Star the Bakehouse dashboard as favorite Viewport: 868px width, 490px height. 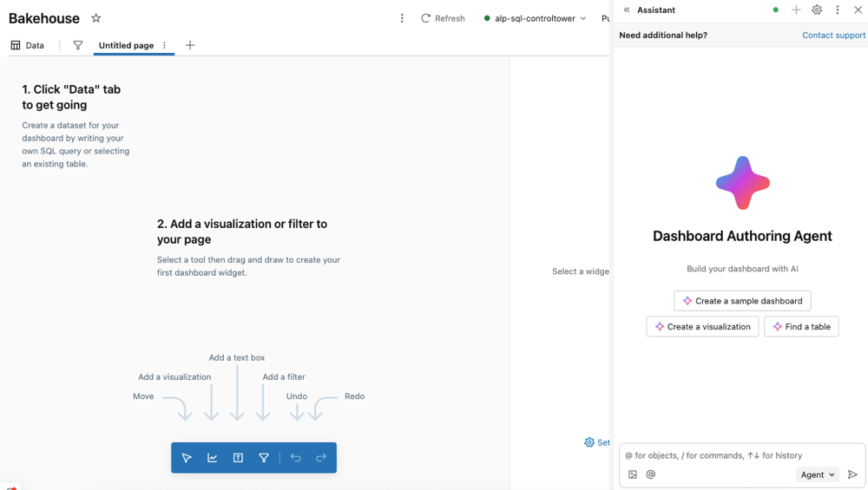96,18
